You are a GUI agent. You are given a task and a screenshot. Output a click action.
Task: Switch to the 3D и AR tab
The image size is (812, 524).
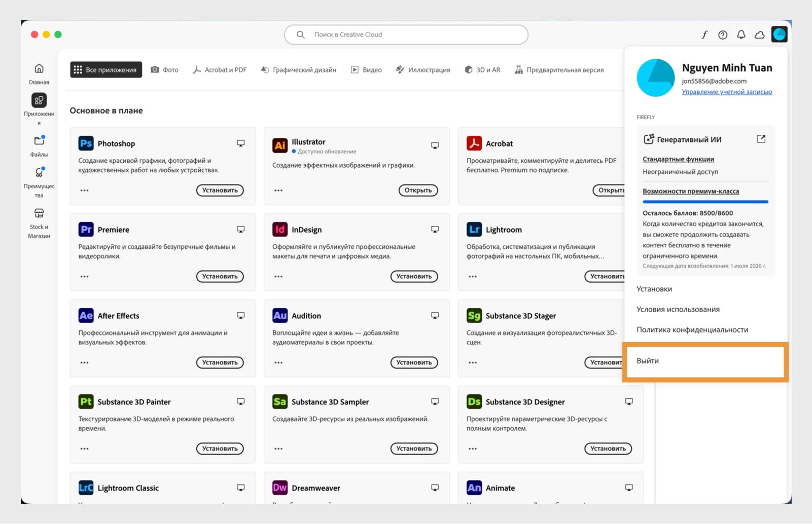pos(482,70)
